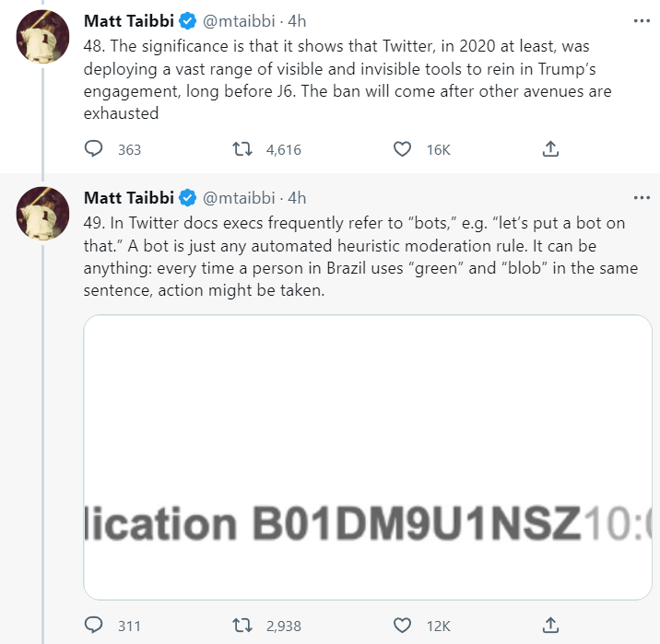Screen dimensions: 660x644
Task: Open Matt Taibbi avatar on tweet 49
Action: (x=42, y=215)
